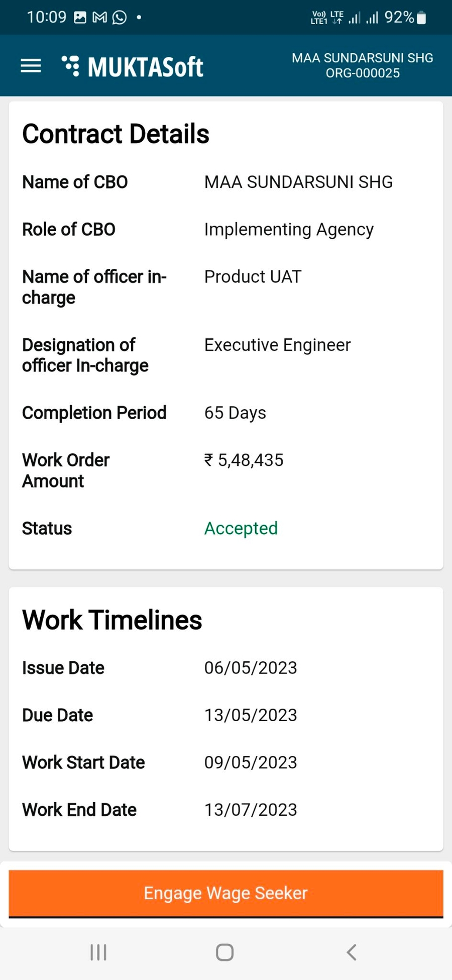This screenshot has height=980, width=452.
Task: Tap the Completion Period value 65 Days
Action: pyautogui.click(x=235, y=413)
